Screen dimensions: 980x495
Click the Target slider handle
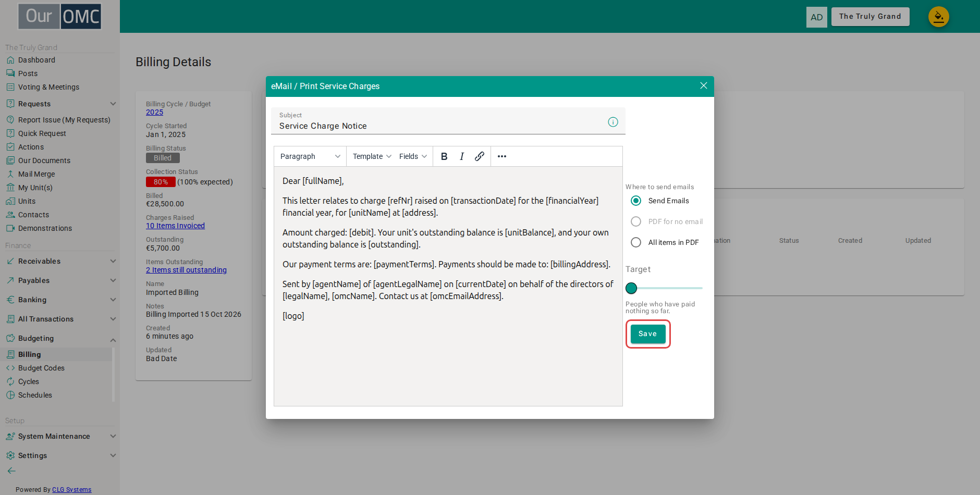pyautogui.click(x=631, y=288)
